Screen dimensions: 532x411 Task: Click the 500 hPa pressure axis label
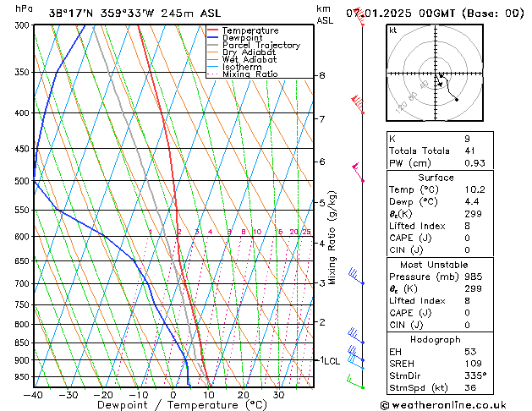(22, 181)
